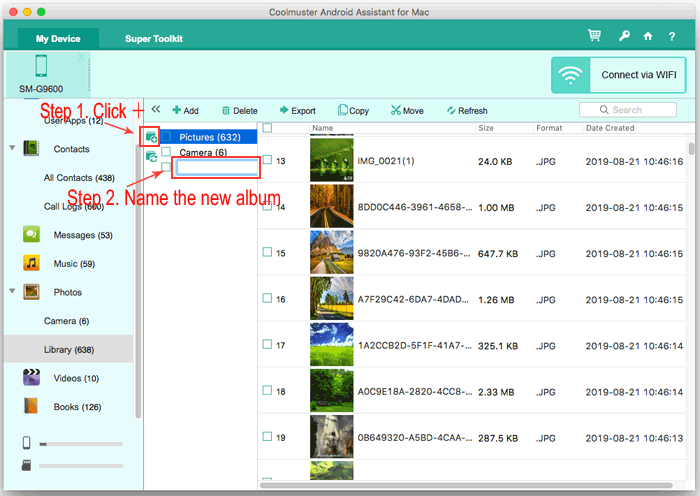The width and height of the screenshot is (700, 496).
Task: Click the add album icon beside Pictures
Action: [x=151, y=136]
